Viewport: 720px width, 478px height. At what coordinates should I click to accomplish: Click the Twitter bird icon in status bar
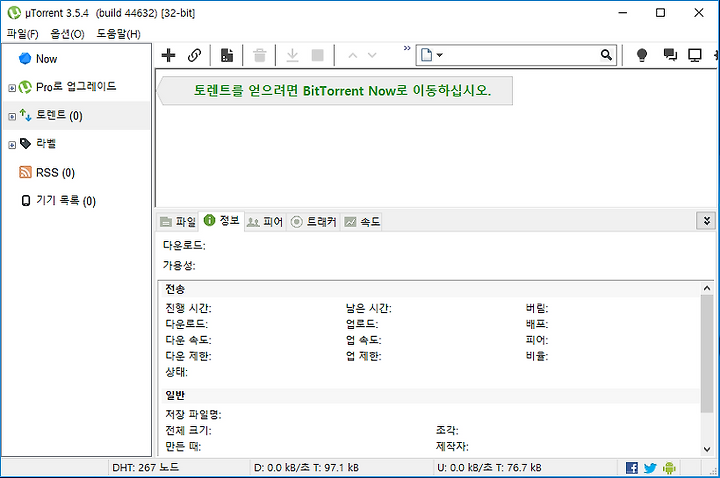[x=650, y=468]
